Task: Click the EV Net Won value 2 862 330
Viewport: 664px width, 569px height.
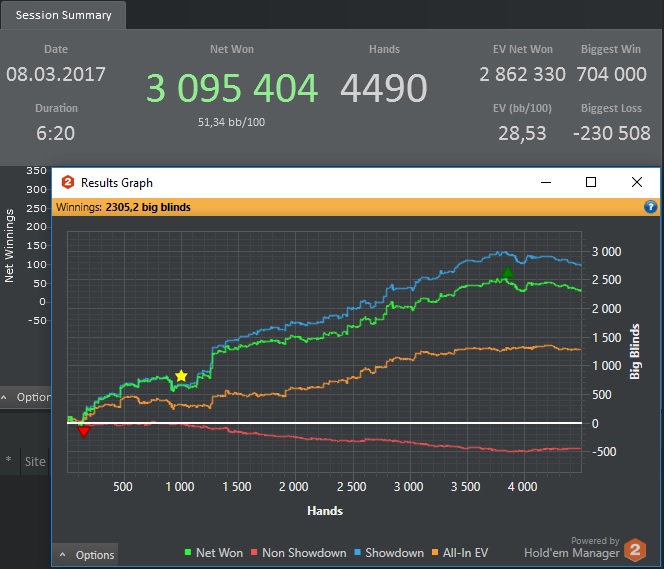Action: [x=522, y=74]
